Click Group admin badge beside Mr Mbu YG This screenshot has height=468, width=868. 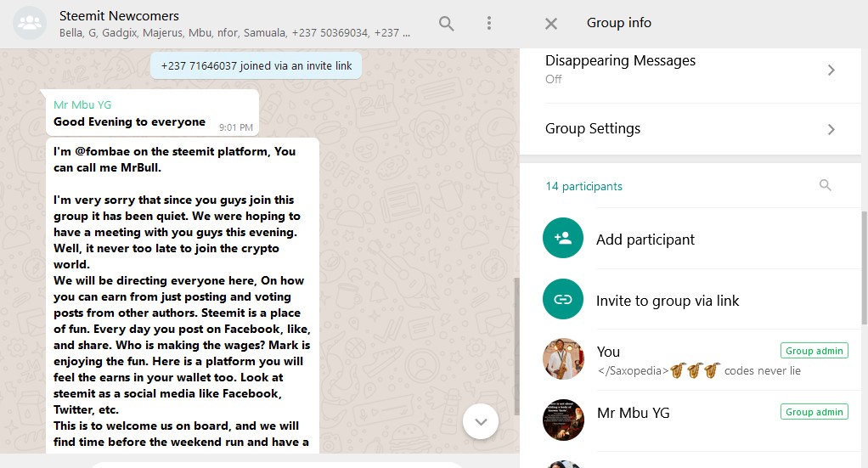point(814,411)
